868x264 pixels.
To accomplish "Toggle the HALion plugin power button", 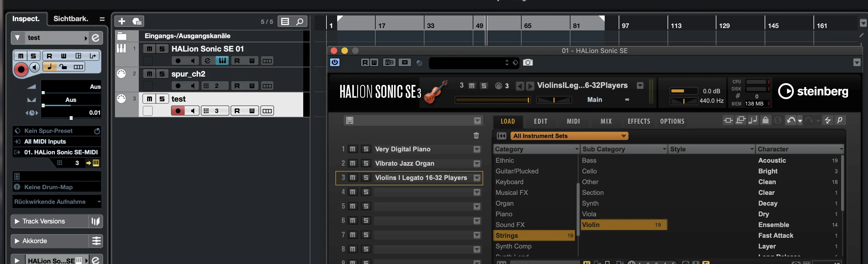I will pyautogui.click(x=335, y=62).
